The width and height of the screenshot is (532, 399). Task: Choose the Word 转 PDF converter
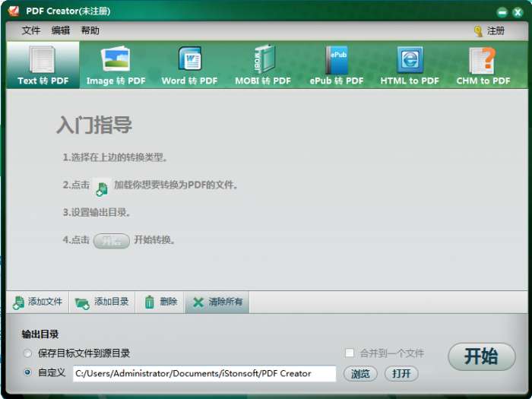(x=189, y=65)
